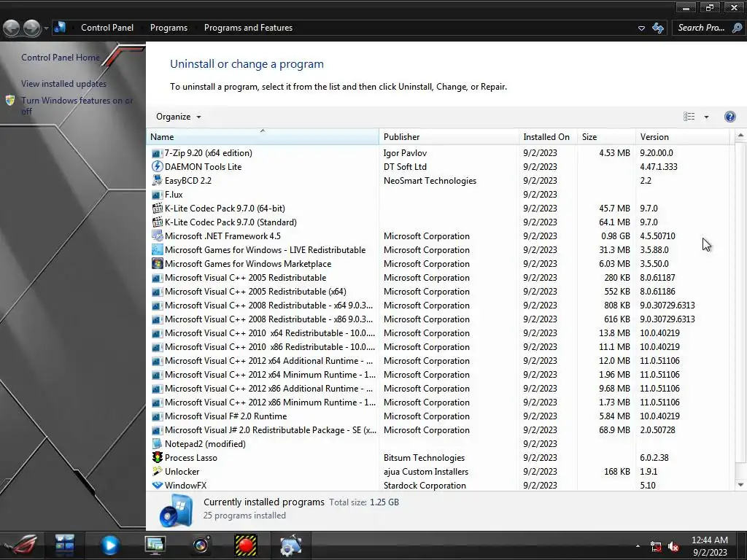Click scrollbar down arrow in program list

pos(740,485)
